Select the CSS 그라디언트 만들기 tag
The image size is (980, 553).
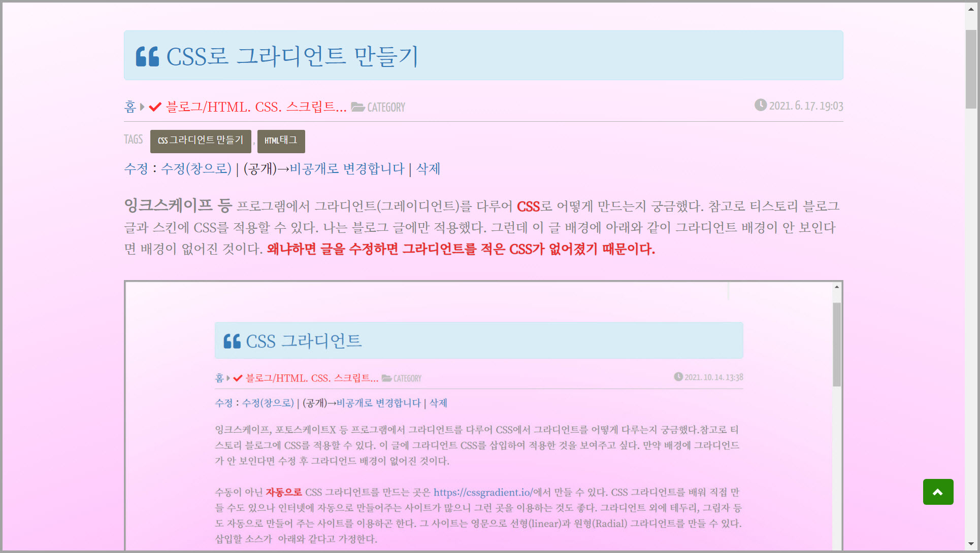[201, 141]
